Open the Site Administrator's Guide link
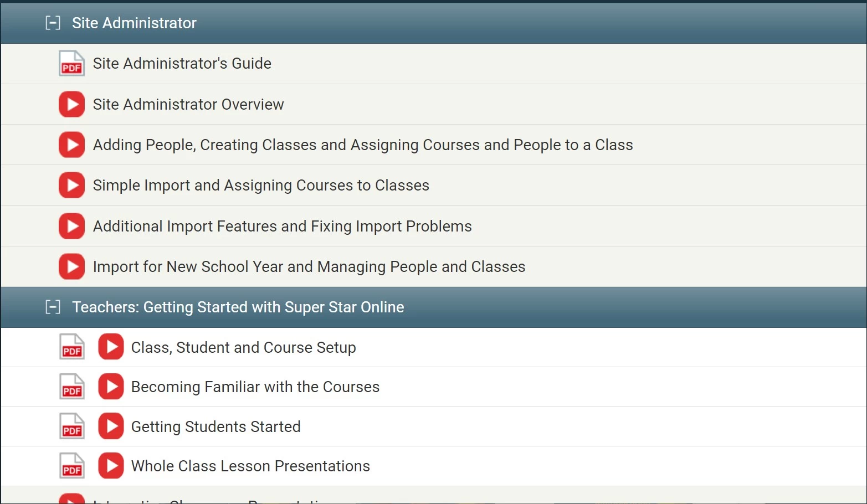Image resolution: width=867 pixels, height=504 pixels. pyautogui.click(x=182, y=64)
